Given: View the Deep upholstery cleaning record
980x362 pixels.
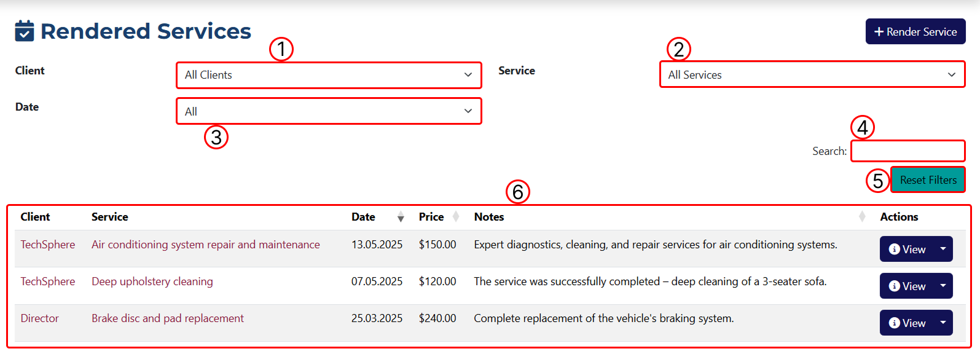Looking at the screenshot, I should (x=907, y=286).
